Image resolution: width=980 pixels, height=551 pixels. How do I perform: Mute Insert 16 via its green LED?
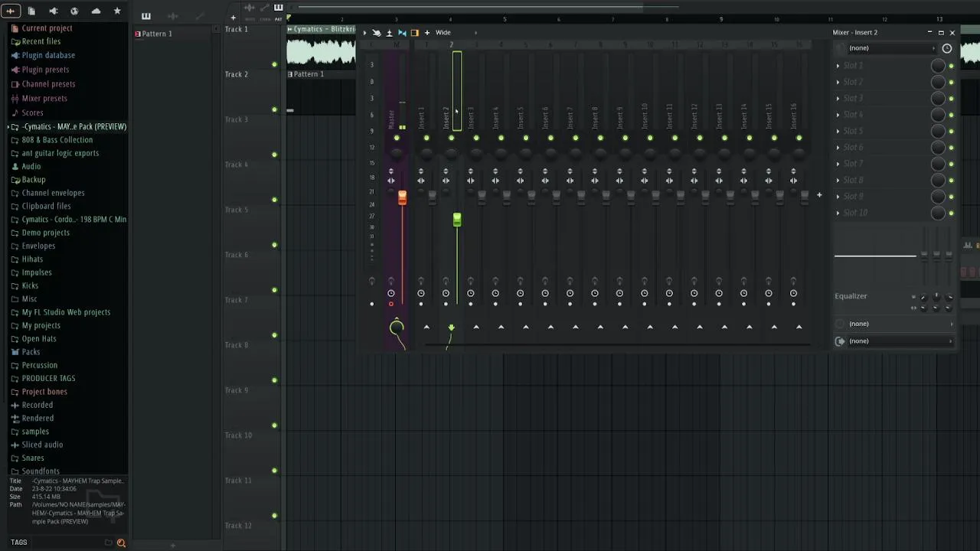coord(799,138)
